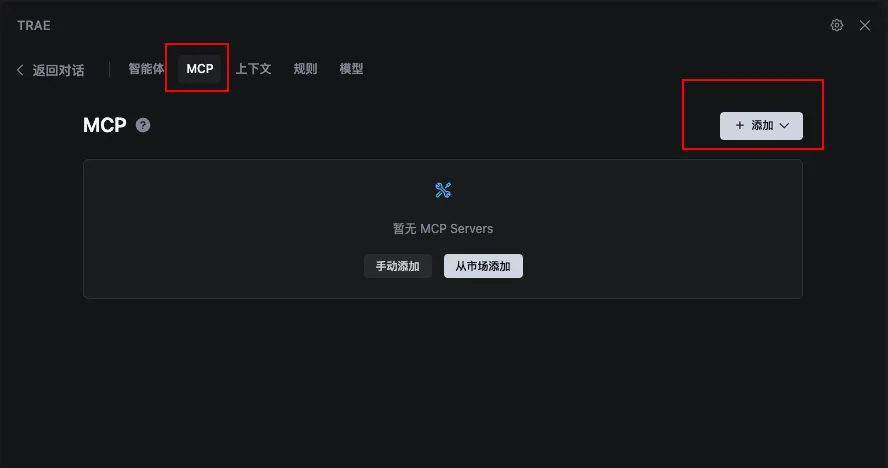
Task: Click the help question mark beside MCP
Action: [x=143, y=125]
